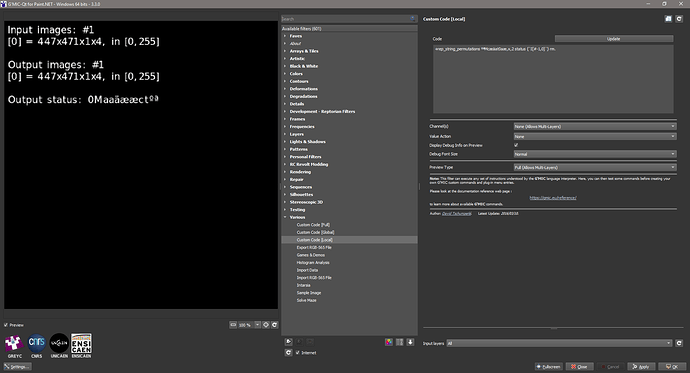Screen dimensions: 690x373
Task: Click the search magnifier icon in search box
Action: 412,19
